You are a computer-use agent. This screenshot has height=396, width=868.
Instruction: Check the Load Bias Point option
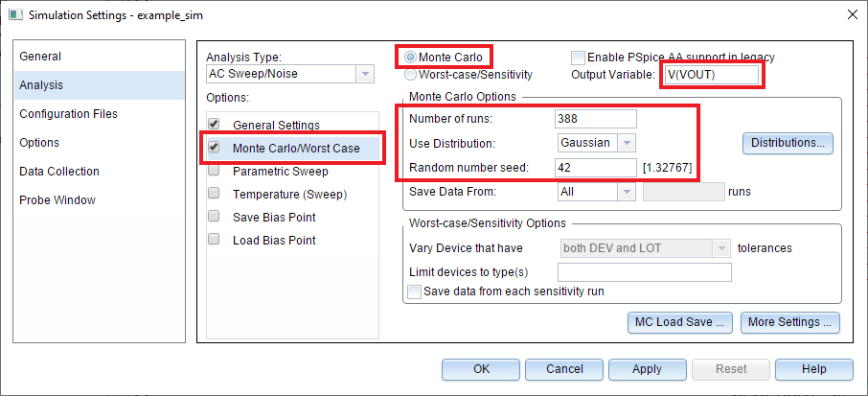(x=215, y=241)
